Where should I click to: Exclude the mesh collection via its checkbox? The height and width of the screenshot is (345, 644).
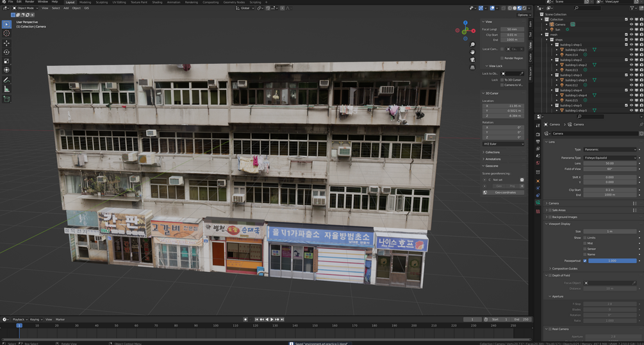pyautogui.click(x=626, y=35)
